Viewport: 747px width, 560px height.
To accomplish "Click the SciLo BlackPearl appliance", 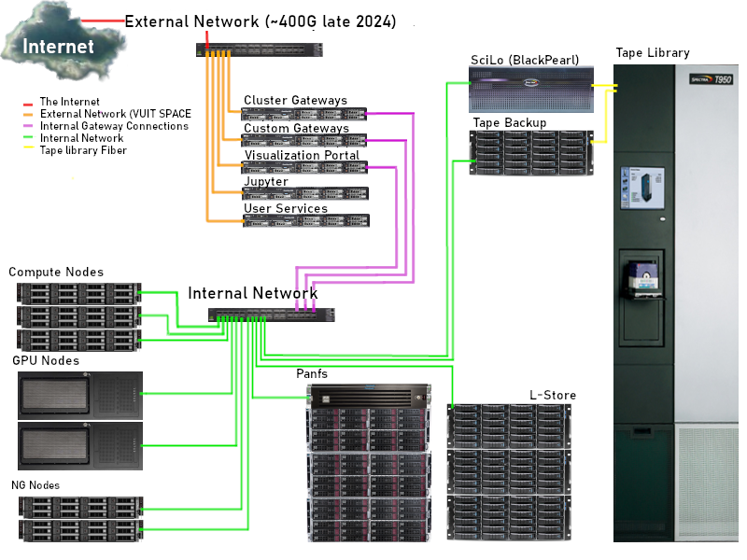I will point(529,89).
